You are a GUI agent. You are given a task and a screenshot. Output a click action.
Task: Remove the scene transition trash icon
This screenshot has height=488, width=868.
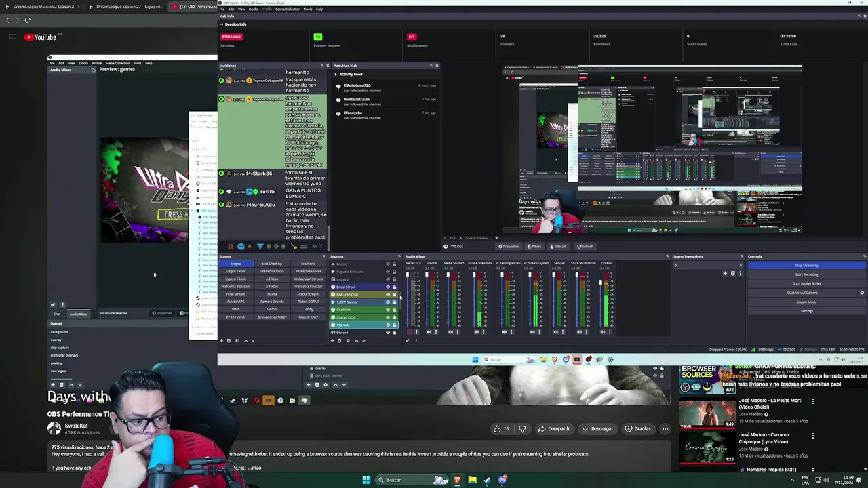click(732, 273)
